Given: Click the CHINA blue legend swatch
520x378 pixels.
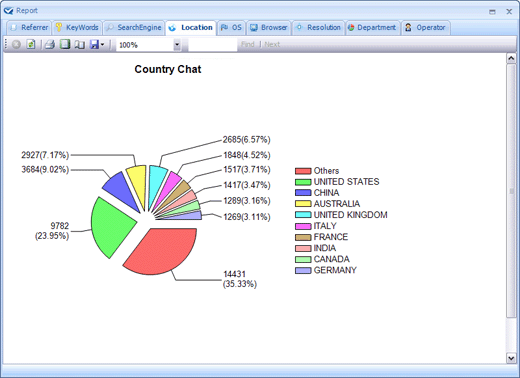Looking at the screenshot, I should point(303,193).
